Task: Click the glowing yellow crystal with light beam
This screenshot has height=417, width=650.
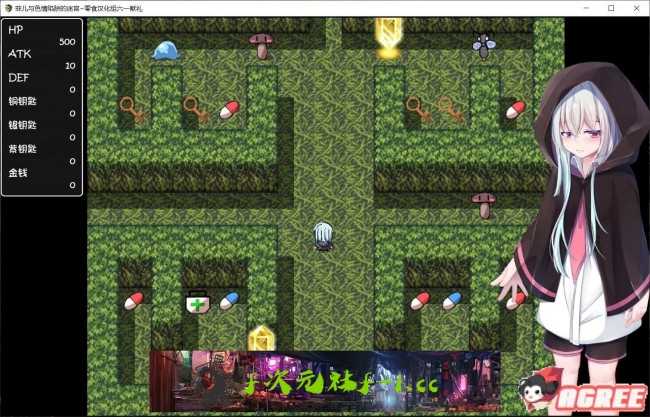Action: click(x=389, y=40)
